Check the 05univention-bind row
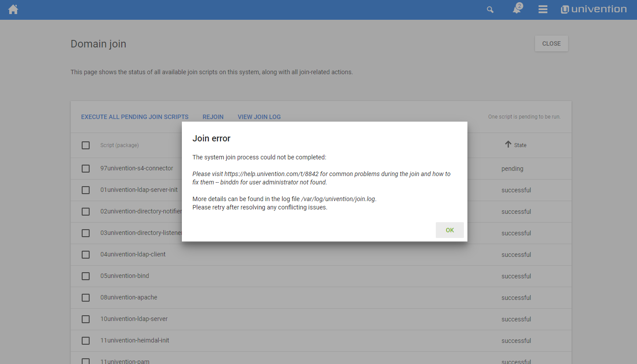This screenshot has height=364, width=637. (x=86, y=276)
